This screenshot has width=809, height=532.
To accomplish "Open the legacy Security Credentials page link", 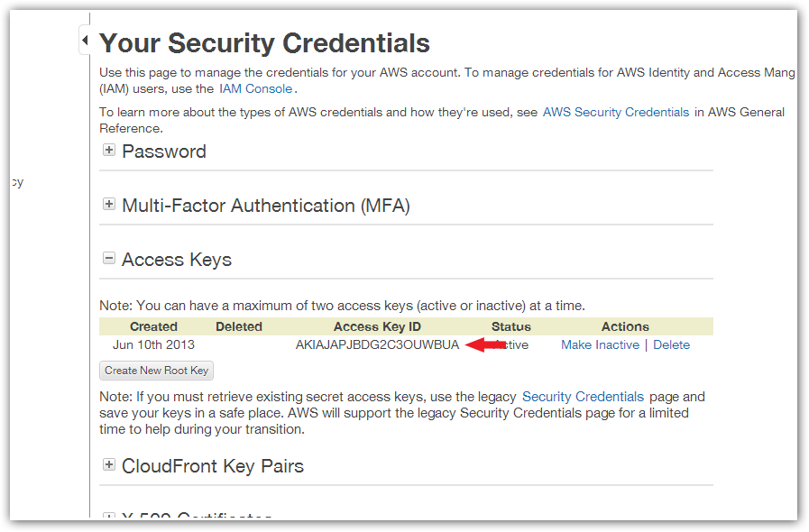I will pyautogui.click(x=583, y=397).
